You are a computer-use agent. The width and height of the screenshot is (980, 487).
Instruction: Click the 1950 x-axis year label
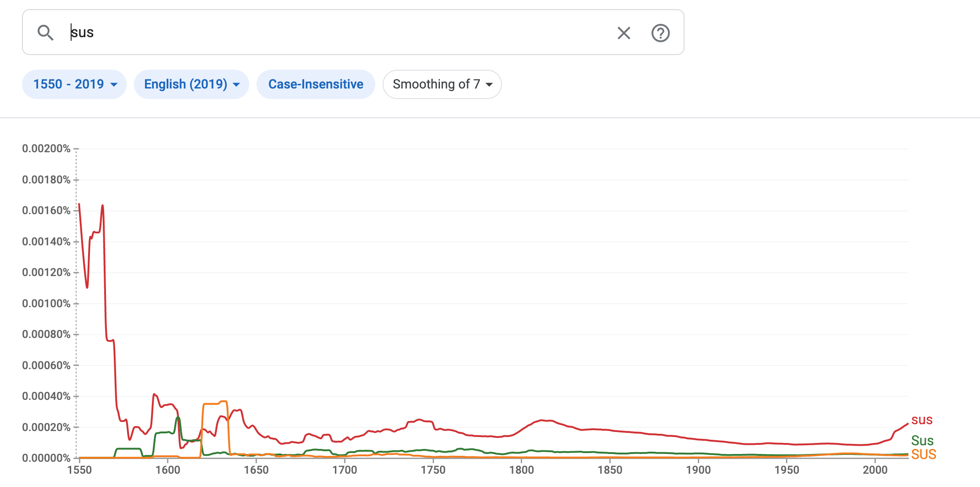click(786, 470)
